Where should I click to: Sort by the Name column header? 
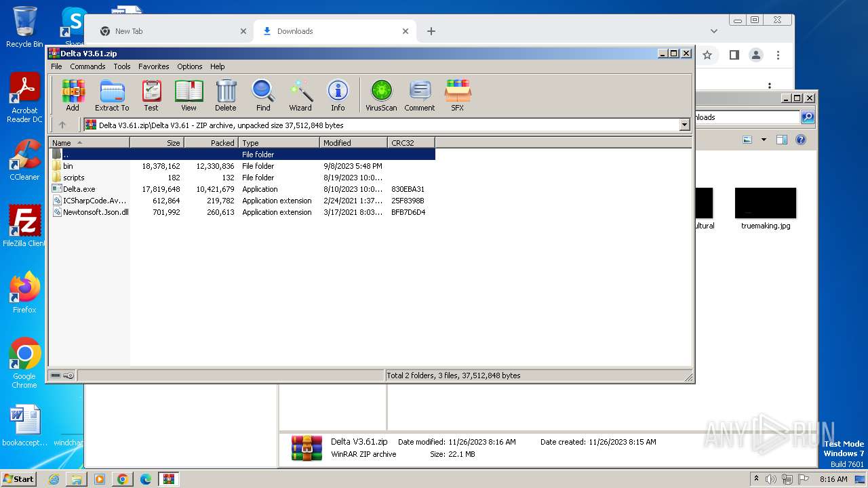point(89,143)
